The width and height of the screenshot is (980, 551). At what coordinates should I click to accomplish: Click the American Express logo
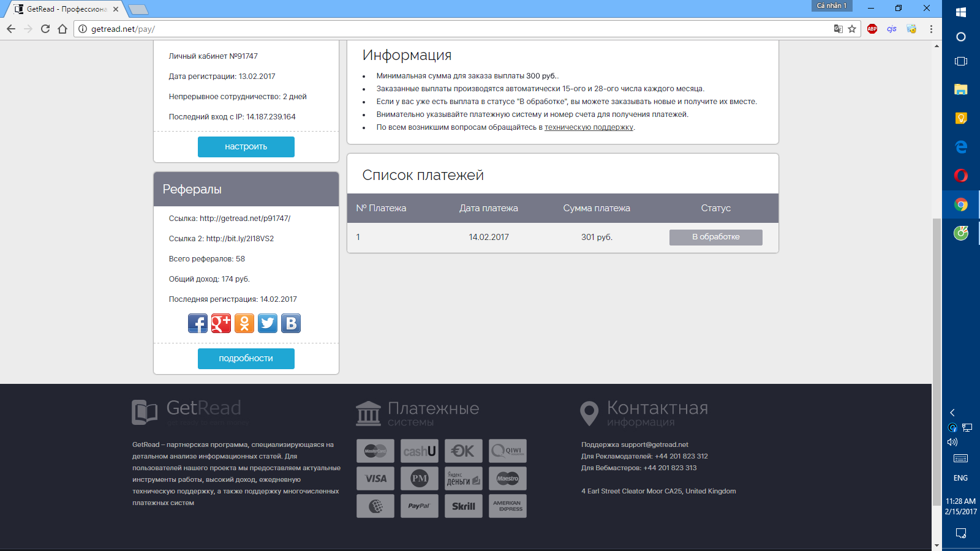tap(508, 506)
